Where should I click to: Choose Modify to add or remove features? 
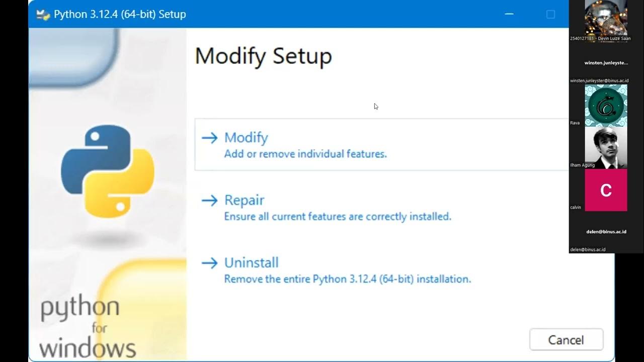[246, 138]
